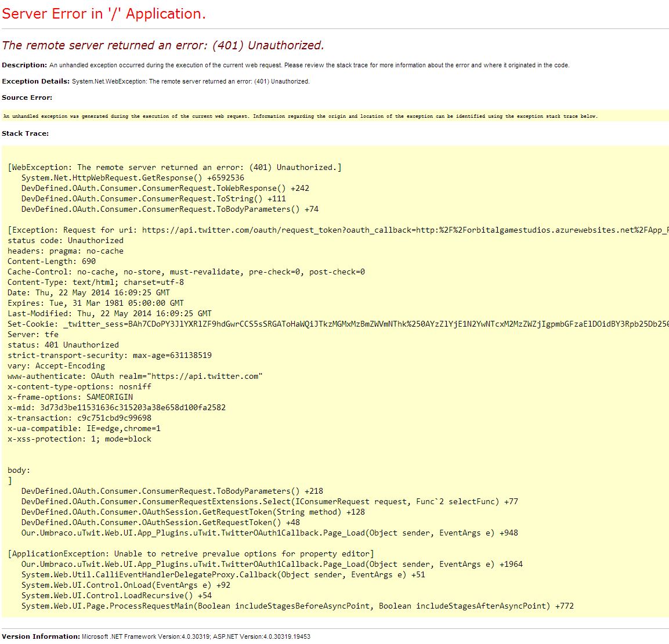669x644 pixels.
Task: Click the bold "Description:" label
Action: (x=24, y=65)
